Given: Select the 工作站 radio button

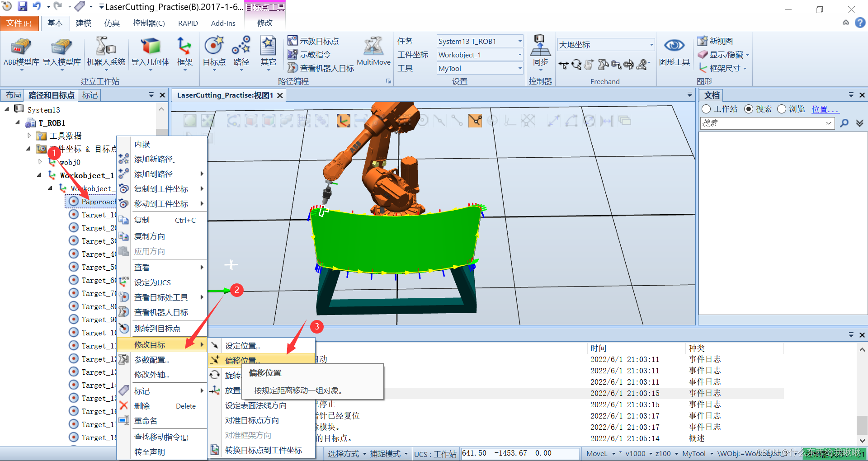Looking at the screenshot, I should 706,109.
